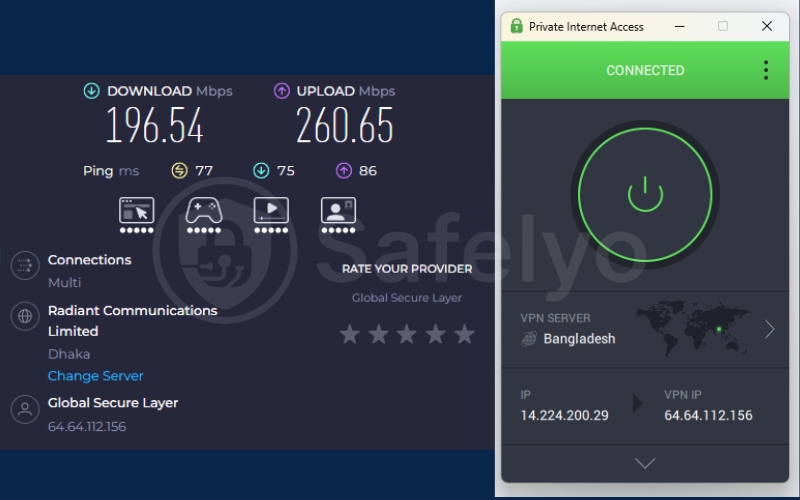Click the VPN IP value 64.64.112.156 in PIA
The height and width of the screenshot is (500, 800).
(708, 415)
